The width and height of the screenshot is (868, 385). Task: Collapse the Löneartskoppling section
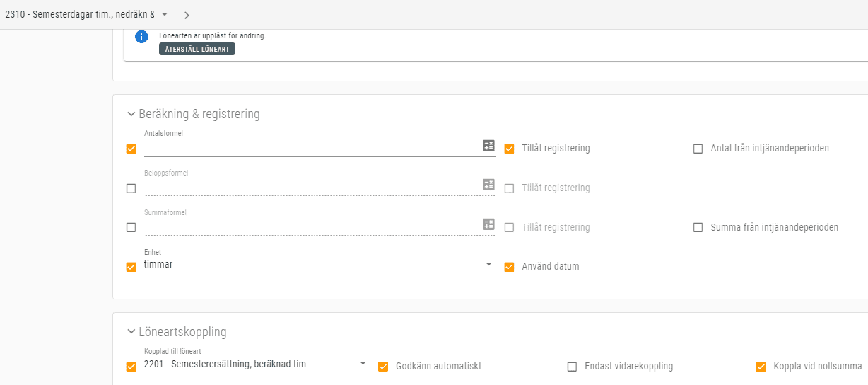pyautogui.click(x=131, y=332)
